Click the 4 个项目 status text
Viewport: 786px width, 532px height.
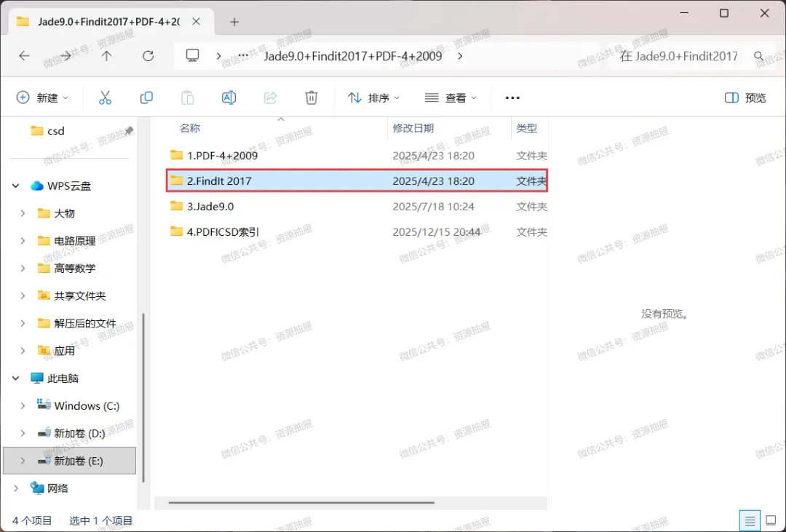pyautogui.click(x=32, y=521)
